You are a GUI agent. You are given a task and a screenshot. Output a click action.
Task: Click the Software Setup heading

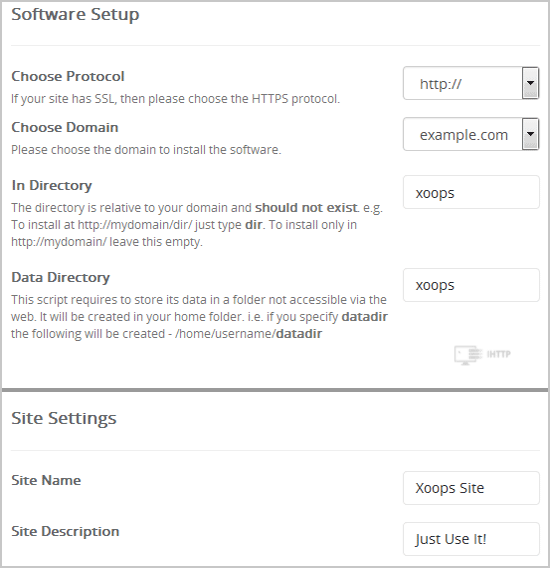[x=75, y=15]
